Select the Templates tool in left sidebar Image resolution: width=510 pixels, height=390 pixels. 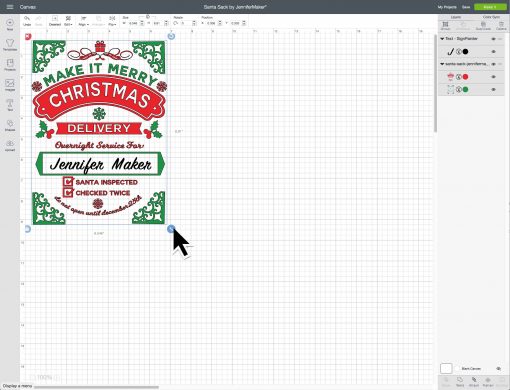(x=10, y=45)
